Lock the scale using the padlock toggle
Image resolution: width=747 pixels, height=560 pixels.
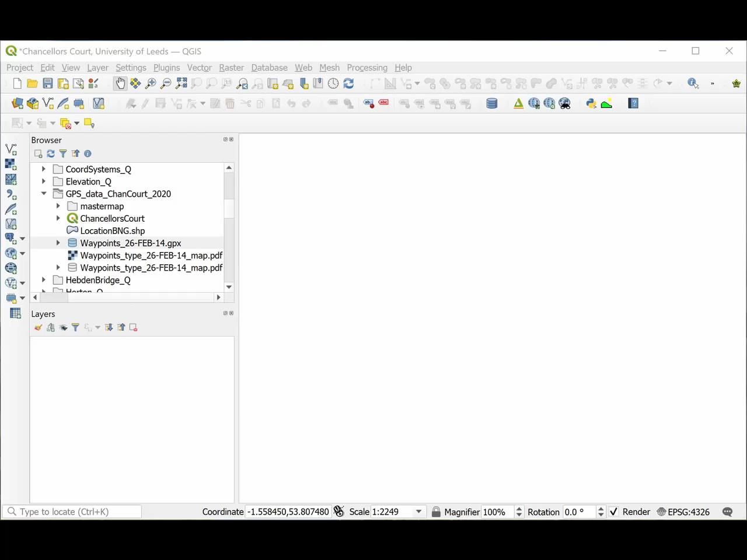tap(436, 512)
